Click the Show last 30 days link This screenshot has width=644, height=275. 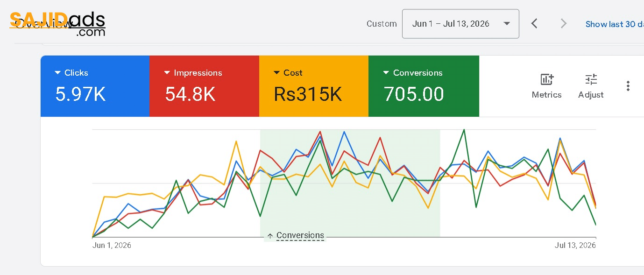615,24
